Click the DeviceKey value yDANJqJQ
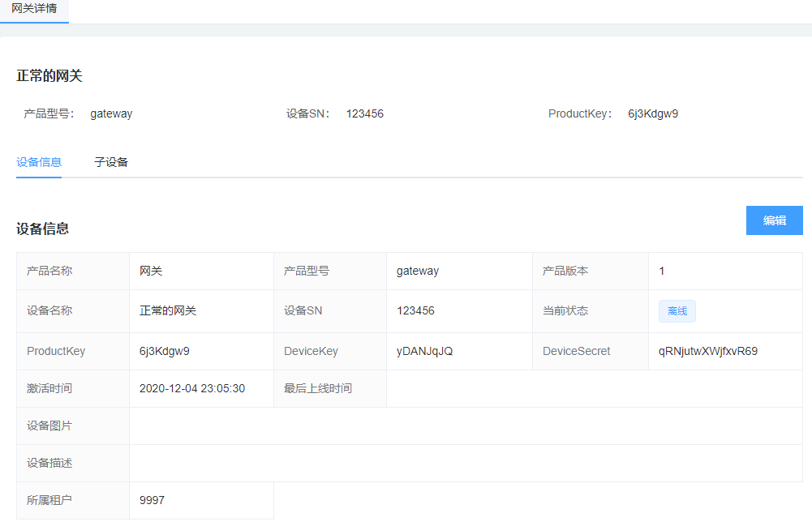 [424, 351]
